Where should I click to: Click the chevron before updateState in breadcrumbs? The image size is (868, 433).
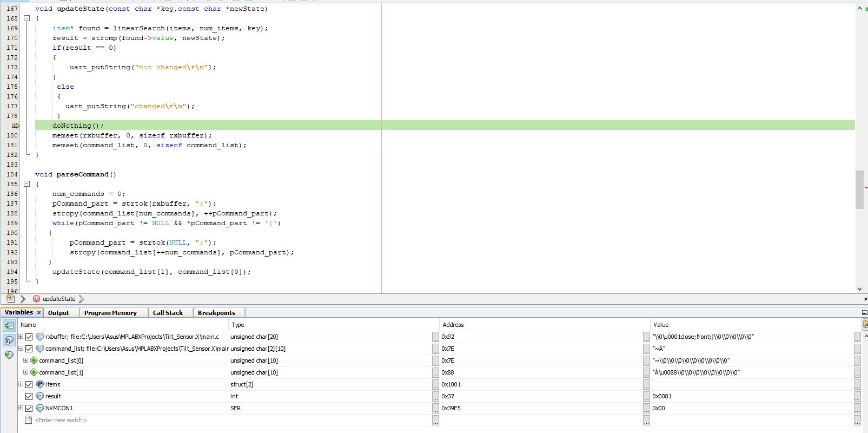(x=23, y=299)
